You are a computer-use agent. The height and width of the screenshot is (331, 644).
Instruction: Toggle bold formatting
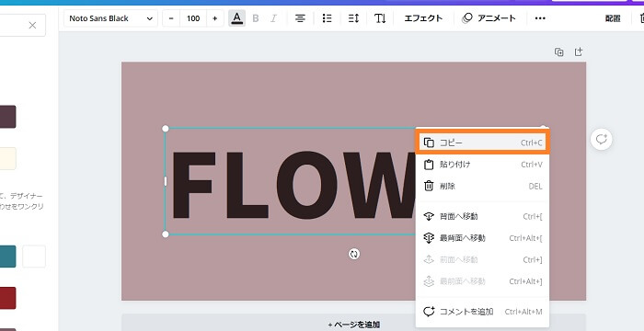click(256, 18)
